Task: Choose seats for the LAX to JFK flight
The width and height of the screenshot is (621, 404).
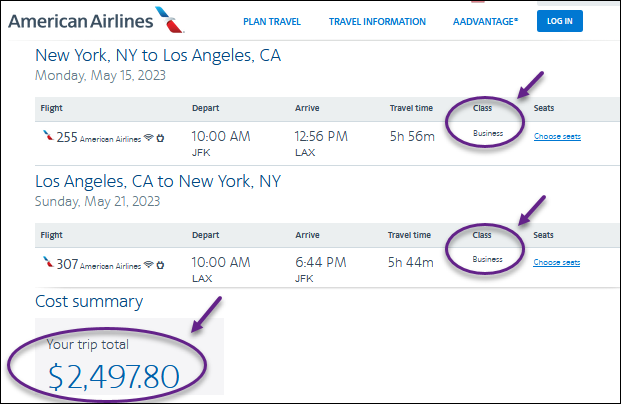Action: (x=556, y=262)
